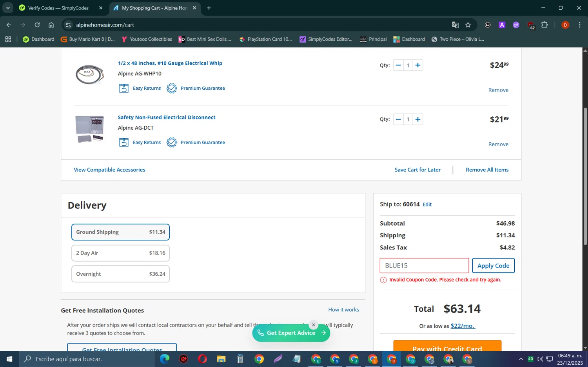Remove the Electrical Whip from cart

pyautogui.click(x=498, y=90)
